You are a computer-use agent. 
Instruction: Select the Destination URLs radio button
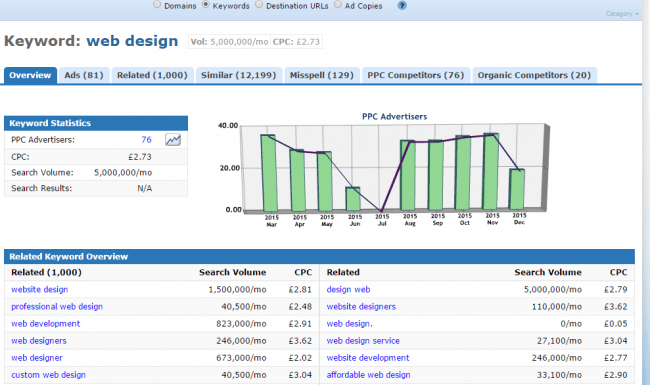[259, 5]
